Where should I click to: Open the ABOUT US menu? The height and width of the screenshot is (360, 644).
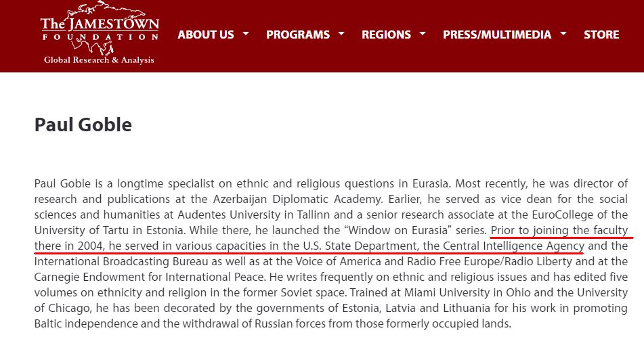point(205,35)
